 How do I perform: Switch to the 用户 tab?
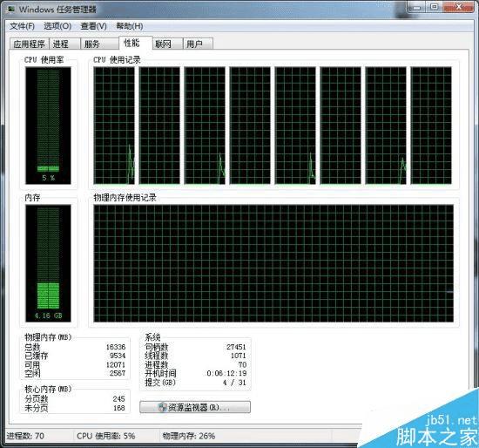pos(198,44)
